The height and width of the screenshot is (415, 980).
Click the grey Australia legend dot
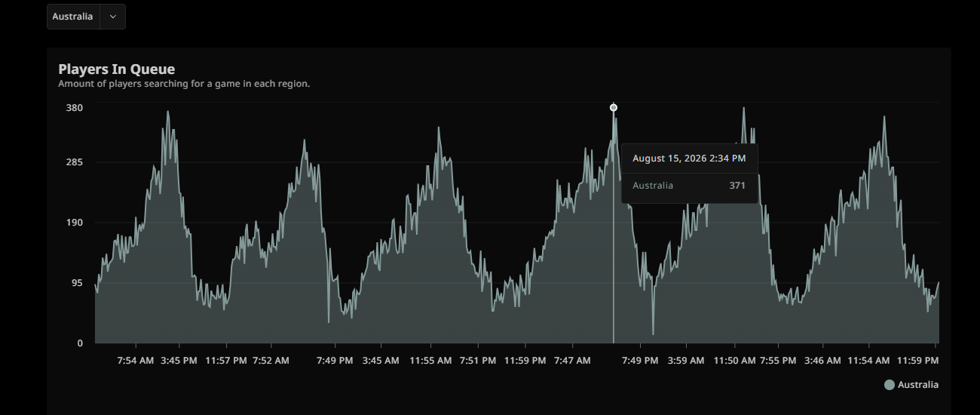(x=890, y=385)
